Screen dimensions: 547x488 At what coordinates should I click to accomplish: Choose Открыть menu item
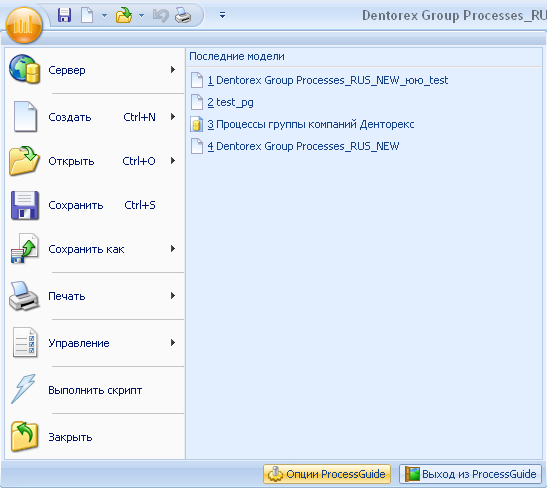pyautogui.click(x=95, y=161)
